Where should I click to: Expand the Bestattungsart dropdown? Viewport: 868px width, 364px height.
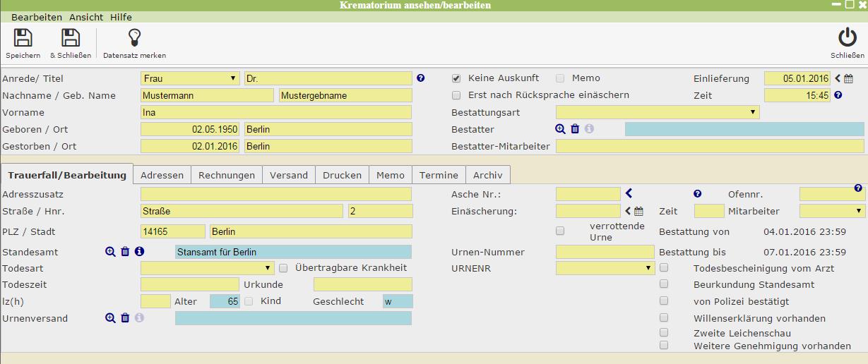657,112
